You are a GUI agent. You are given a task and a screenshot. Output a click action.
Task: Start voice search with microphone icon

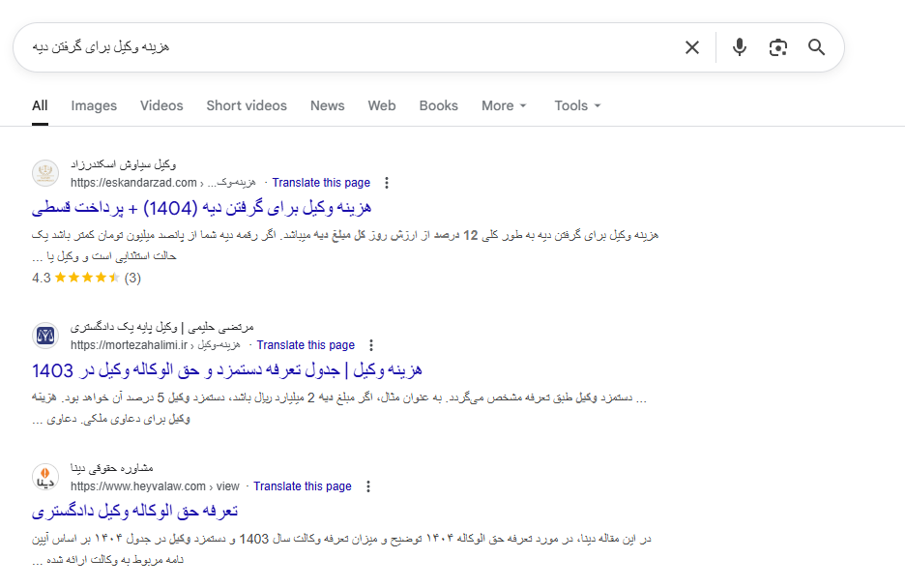(x=740, y=47)
